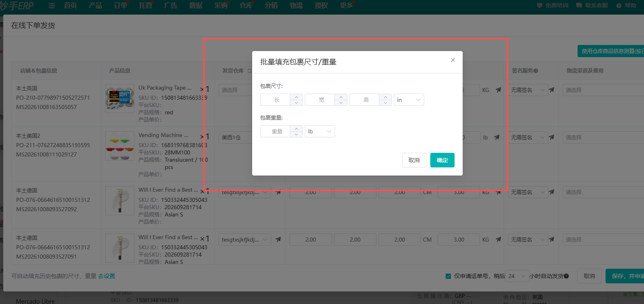Focus the 长 length input field

tap(275, 100)
